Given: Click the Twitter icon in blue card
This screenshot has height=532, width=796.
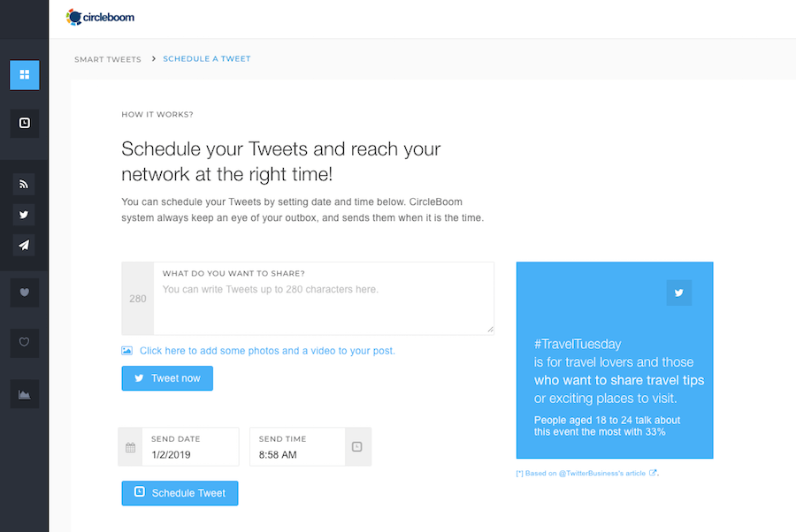Looking at the screenshot, I should click(x=678, y=293).
